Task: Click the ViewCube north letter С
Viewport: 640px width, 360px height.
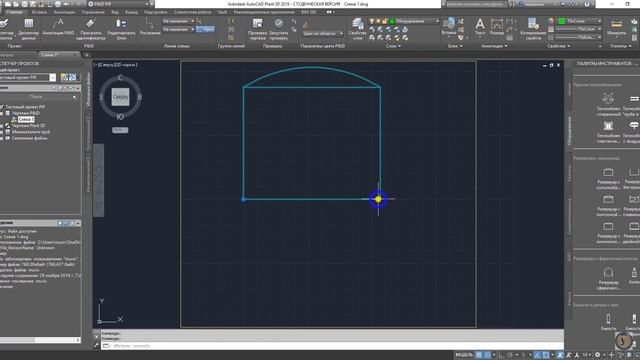Action: (120, 77)
